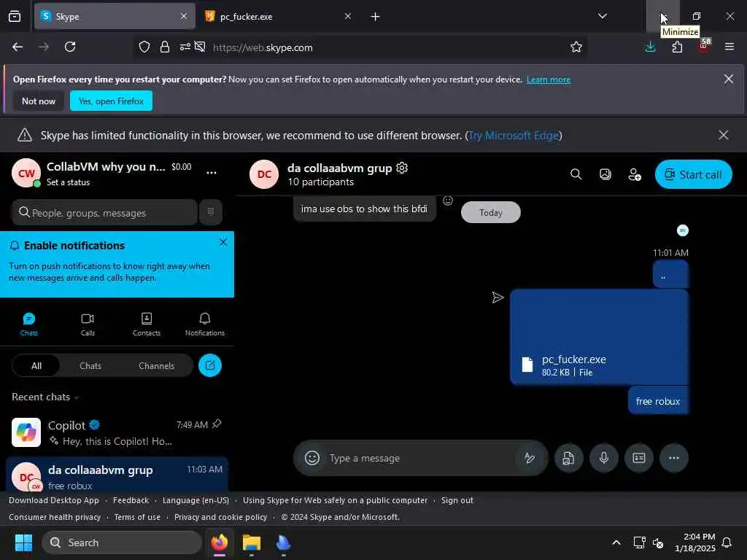Image resolution: width=747 pixels, height=560 pixels.
Task: Switch to the Calls navigation tab
Action: click(88, 324)
